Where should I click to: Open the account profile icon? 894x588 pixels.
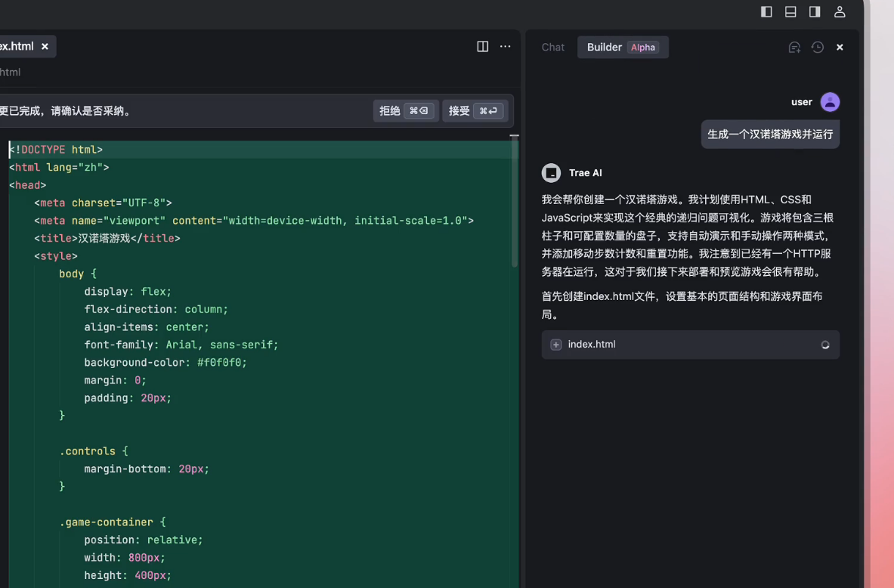[x=839, y=11]
